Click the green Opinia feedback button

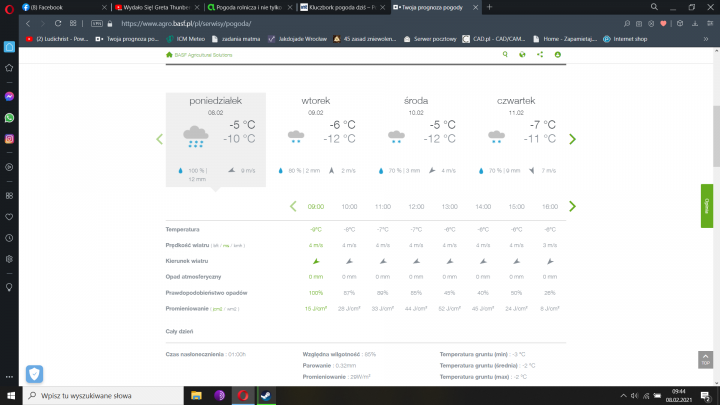click(707, 206)
